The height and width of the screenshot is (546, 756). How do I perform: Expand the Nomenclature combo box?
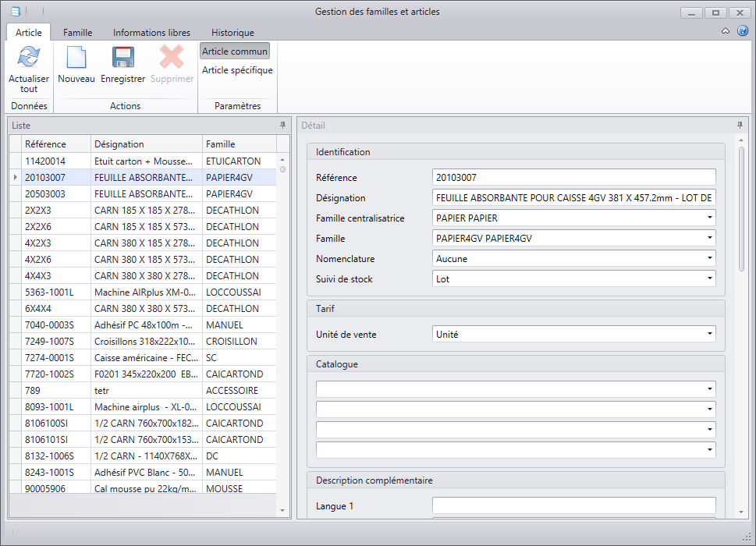(709, 259)
